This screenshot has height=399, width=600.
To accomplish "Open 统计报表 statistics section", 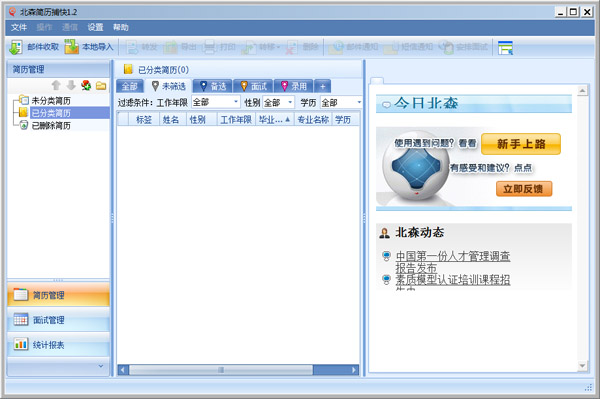I will (x=58, y=345).
